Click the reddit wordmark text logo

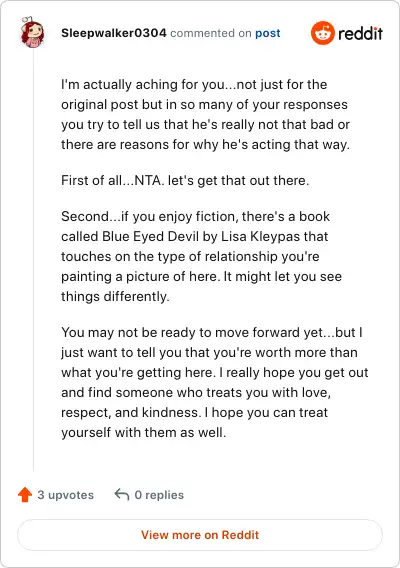click(360, 33)
